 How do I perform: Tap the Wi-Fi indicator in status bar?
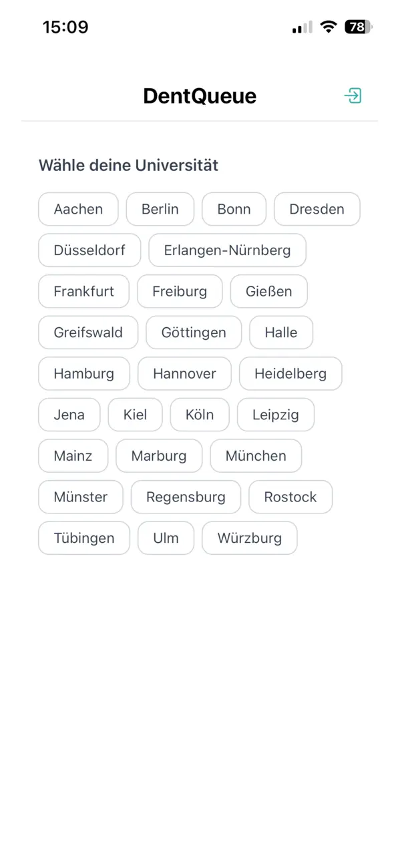point(328,27)
